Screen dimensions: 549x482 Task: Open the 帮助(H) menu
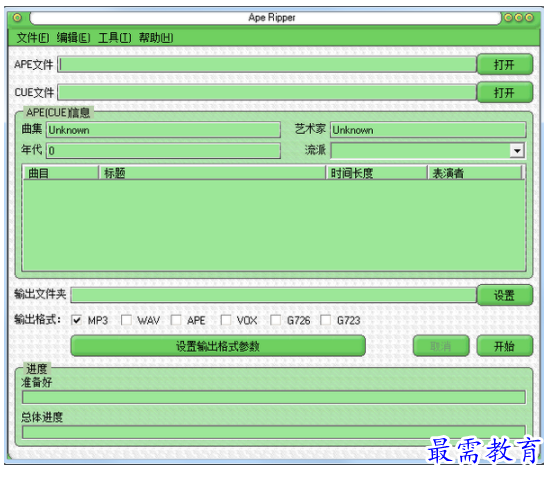[x=156, y=37]
